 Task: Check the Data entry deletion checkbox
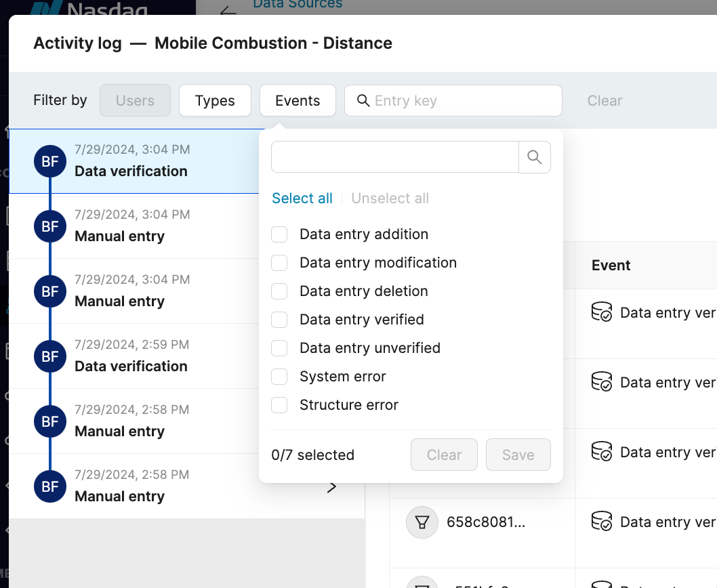(x=279, y=291)
